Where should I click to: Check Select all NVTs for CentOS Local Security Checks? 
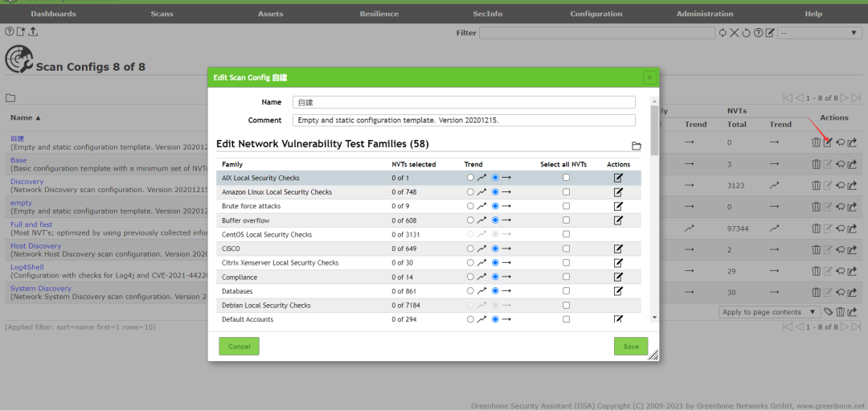click(566, 234)
